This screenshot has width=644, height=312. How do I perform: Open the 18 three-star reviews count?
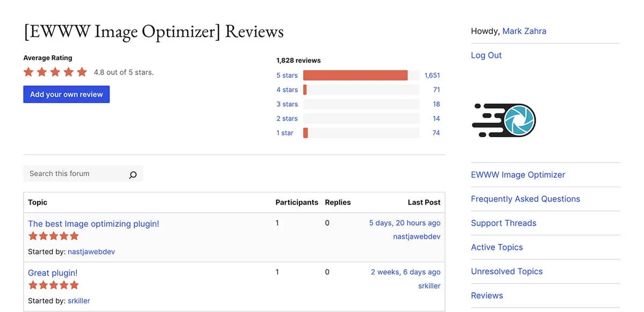pos(436,105)
